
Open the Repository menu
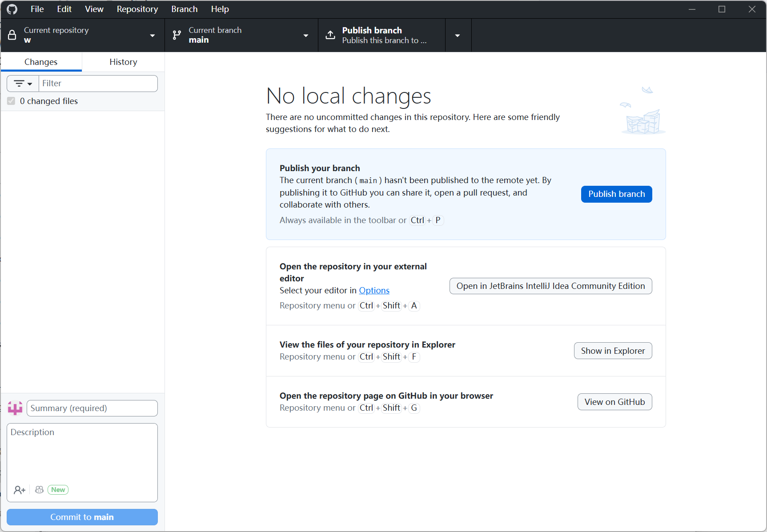[x=137, y=9]
